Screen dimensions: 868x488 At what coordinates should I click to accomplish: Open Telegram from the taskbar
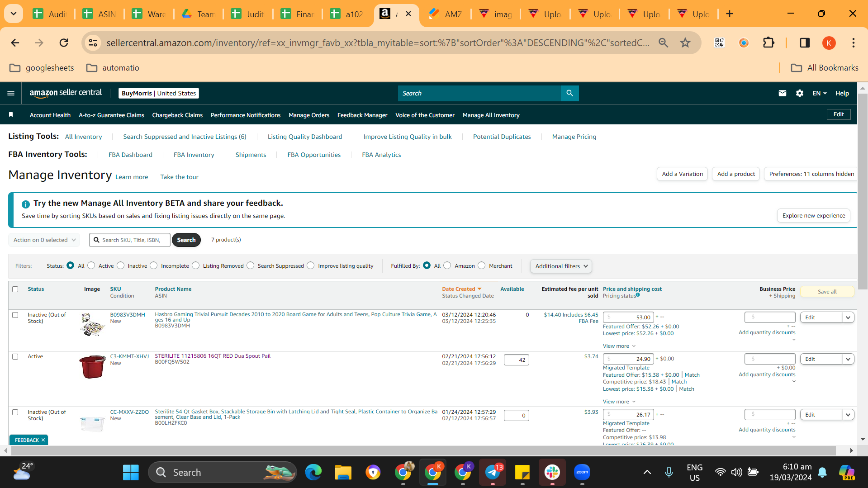click(492, 472)
